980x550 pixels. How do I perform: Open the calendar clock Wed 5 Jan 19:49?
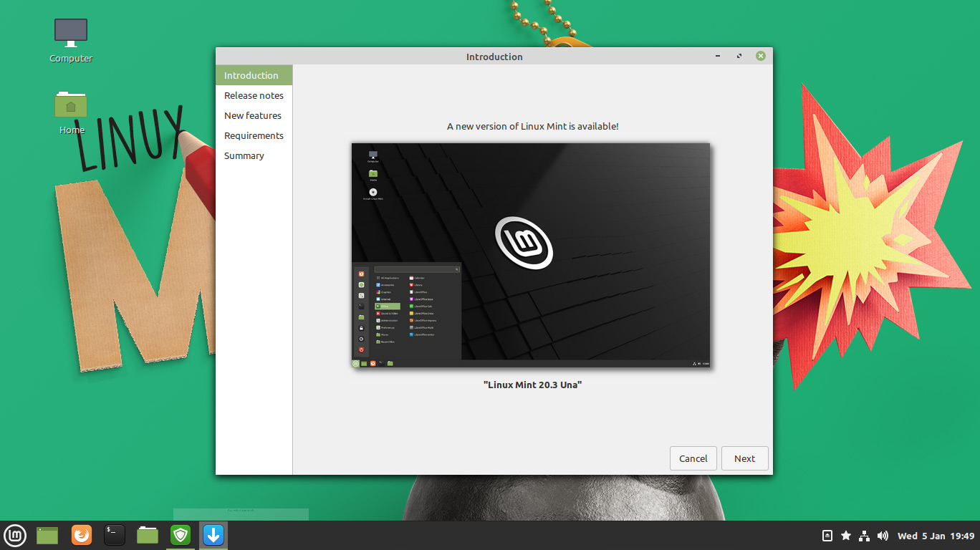click(936, 536)
